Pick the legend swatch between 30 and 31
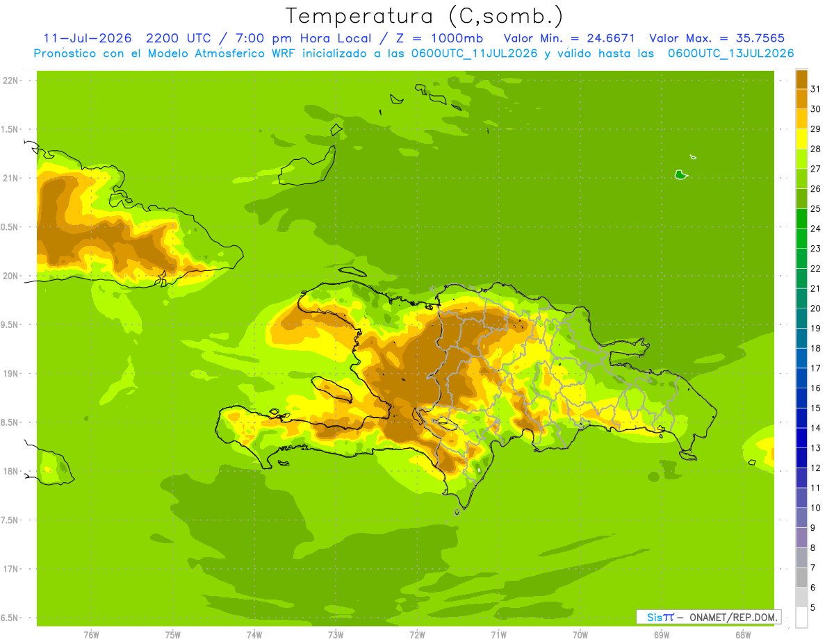 pyautogui.click(x=801, y=99)
